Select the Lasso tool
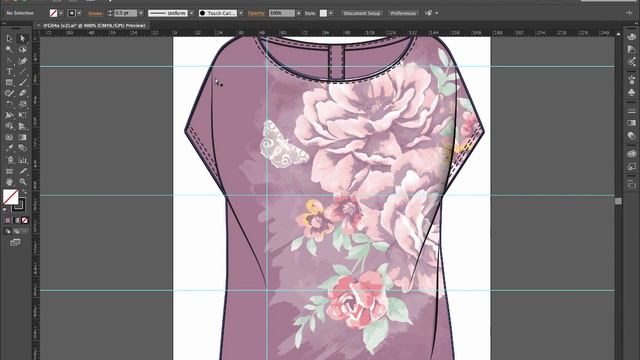Image resolution: width=640 pixels, height=360 pixels. point(22,49)
